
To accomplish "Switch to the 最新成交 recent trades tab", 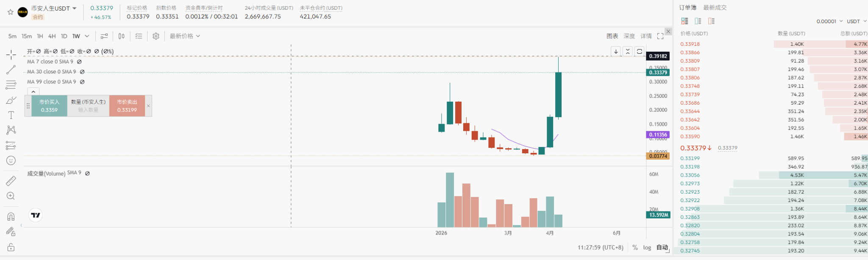I will point(715,8).
